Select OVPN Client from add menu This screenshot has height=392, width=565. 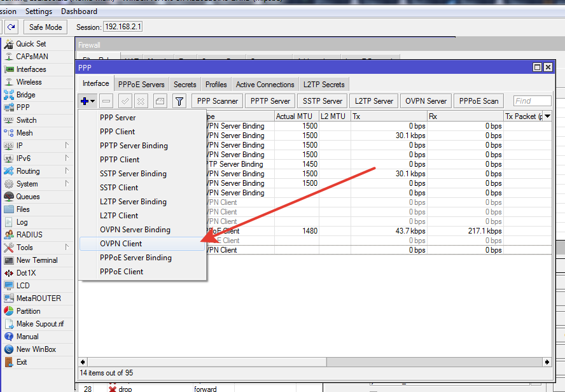pos(143,244)
